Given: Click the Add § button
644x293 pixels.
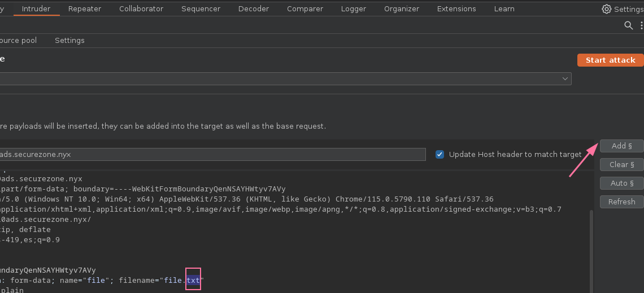Looking at the screenshot, I should (621, 146).
